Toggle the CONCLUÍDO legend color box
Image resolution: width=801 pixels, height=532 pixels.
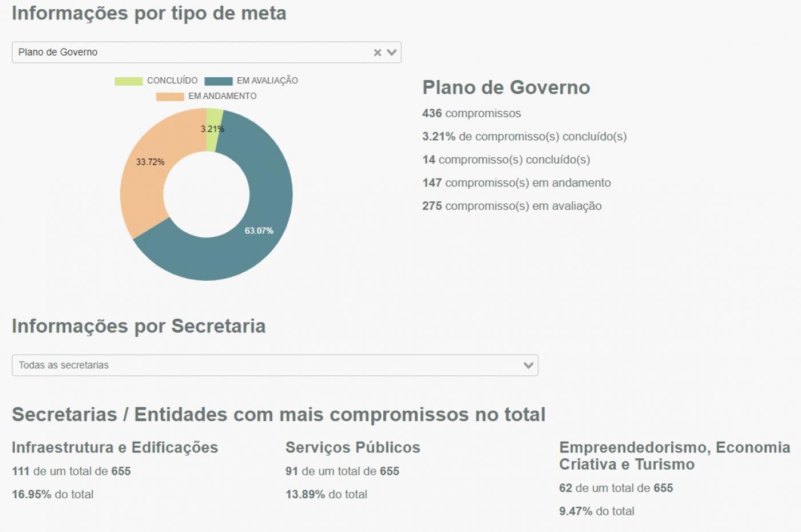129,81
